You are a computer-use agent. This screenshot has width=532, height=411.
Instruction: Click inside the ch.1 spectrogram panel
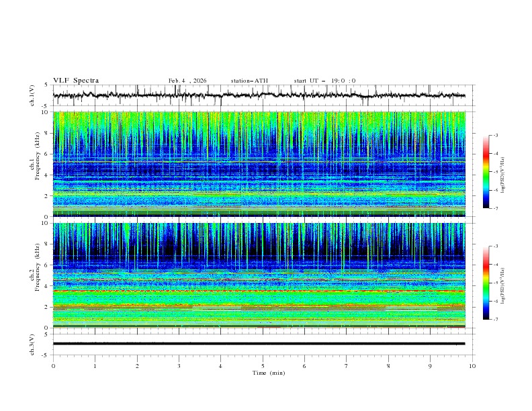[x=259, y=164]
